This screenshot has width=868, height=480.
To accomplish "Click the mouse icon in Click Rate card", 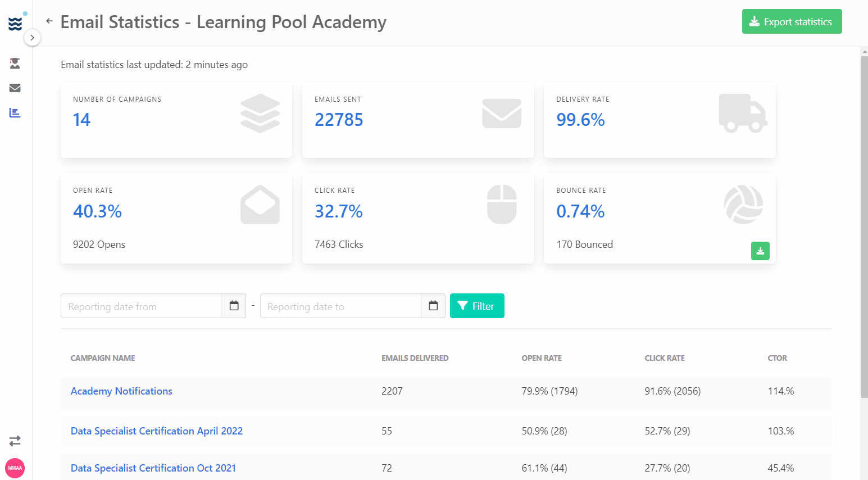I will tap(502, 205).
